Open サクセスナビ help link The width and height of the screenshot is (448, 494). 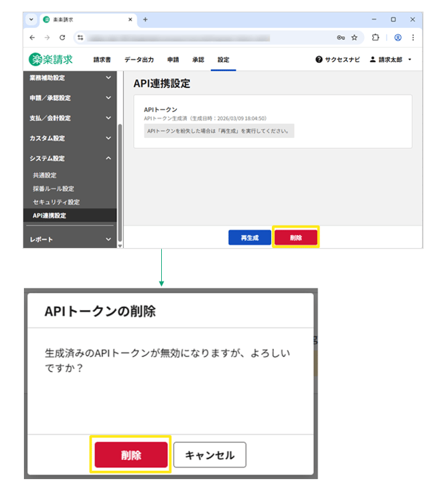(337, 59)
